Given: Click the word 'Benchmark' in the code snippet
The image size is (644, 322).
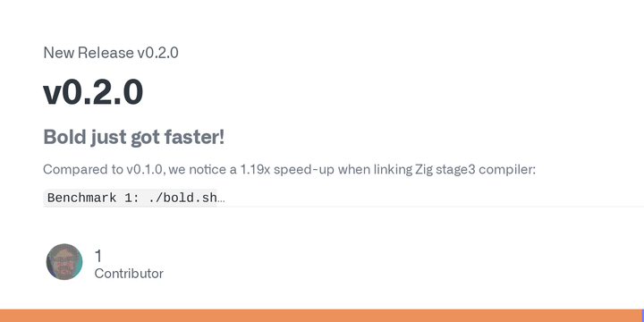Looking at the screenshot, I should 81,198.
